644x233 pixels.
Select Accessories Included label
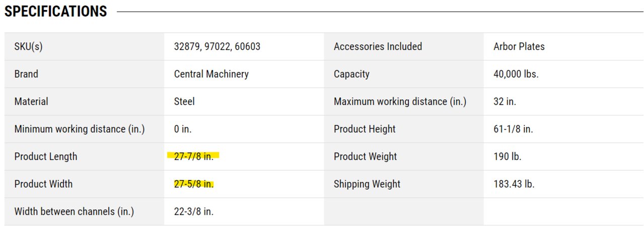click(378, 46)
